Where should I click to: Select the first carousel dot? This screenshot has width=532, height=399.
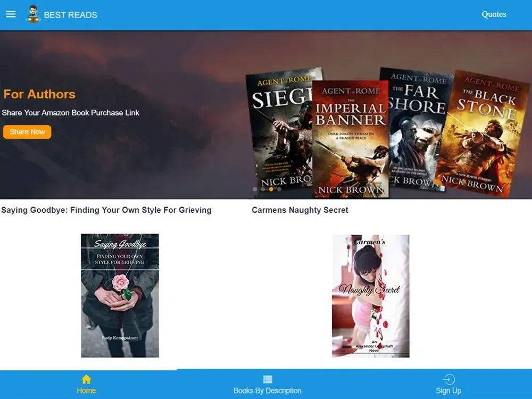click(255, 189)
